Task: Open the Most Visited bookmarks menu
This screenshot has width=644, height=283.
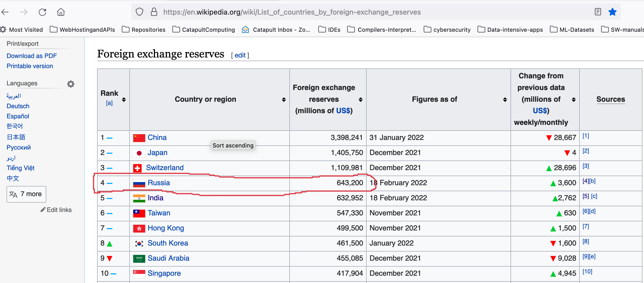Action: click(x=22, y=30)
